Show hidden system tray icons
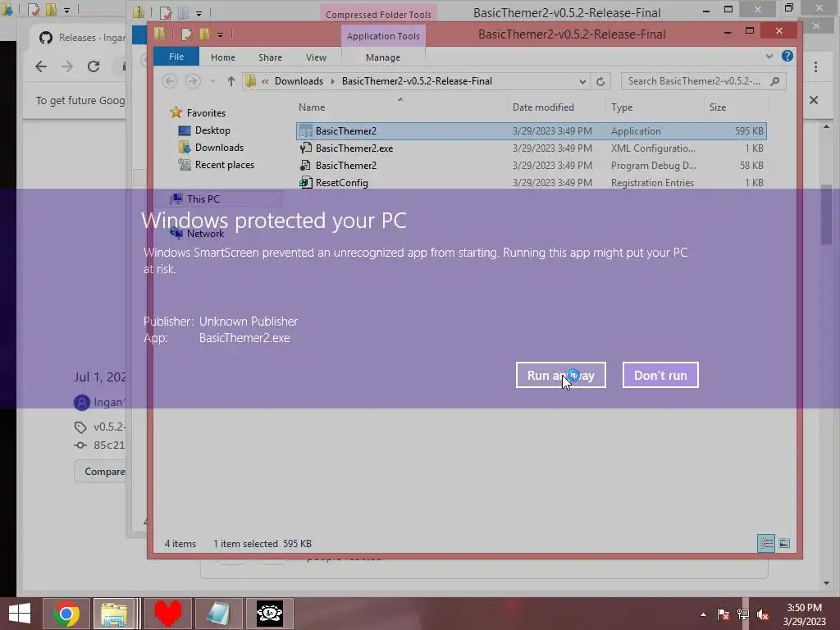Screen dimensions: 840x630 coord(703,614)
